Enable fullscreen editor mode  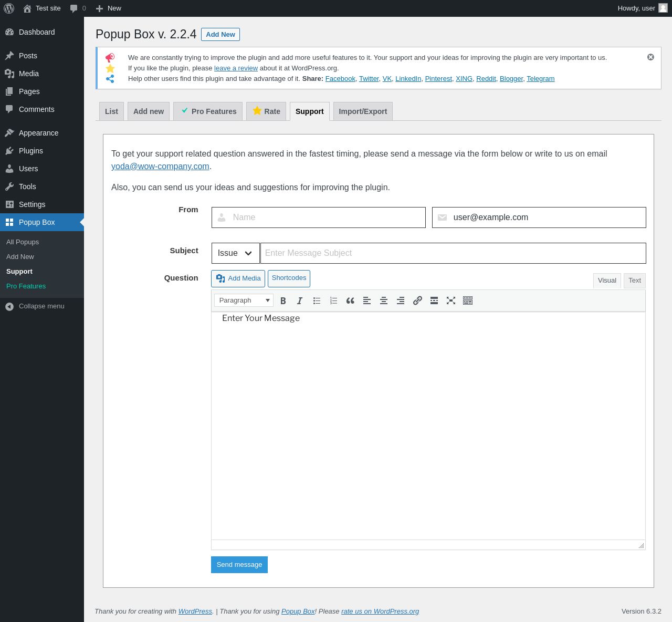[451, 300]
